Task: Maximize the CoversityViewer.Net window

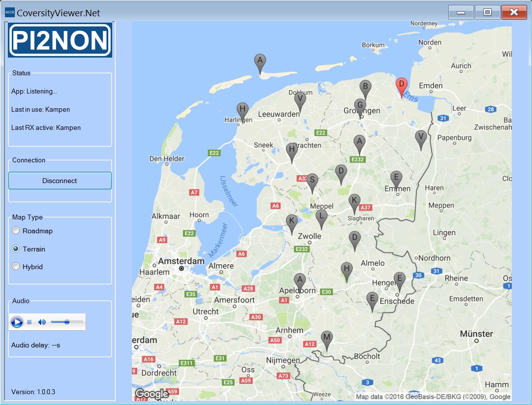Action: (x=487, y=13)
